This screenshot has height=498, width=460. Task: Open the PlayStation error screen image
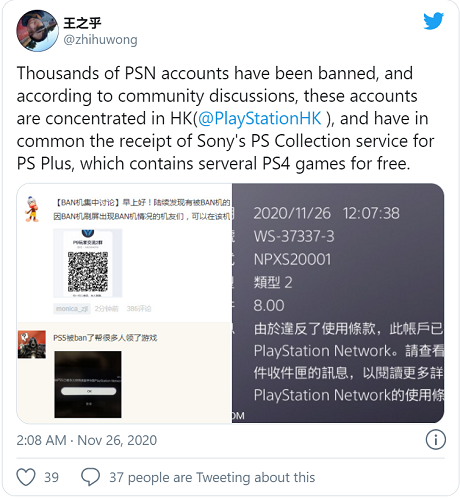coord(338,303)
